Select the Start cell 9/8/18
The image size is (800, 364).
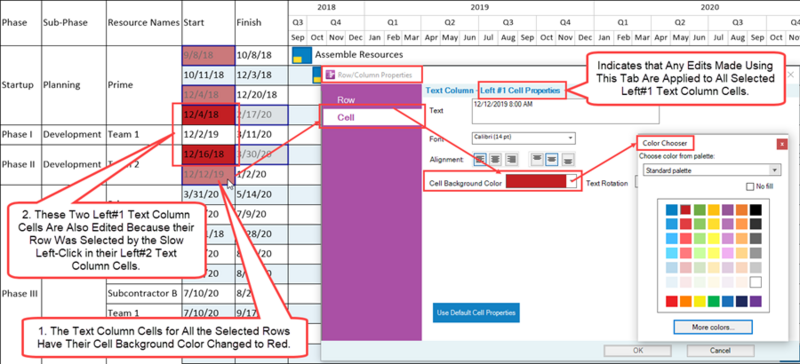pos(209,55)
